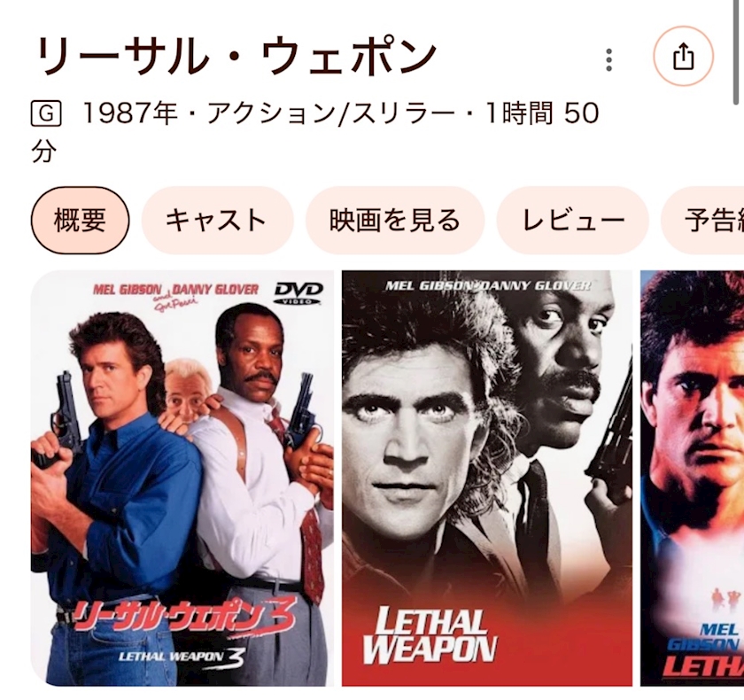This screenshot has height=700, width=744.
Task: Open the partially visible 予告編 trailer tab
Action: tap(703, 221)
